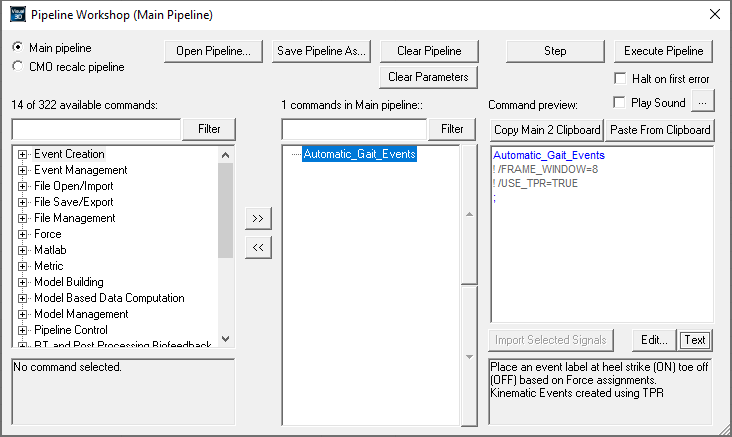Click the ellipsis button beside Play Sound
The height and width of the screenshot is (437, 732).
pyautogui.click(x=703, y=102)
